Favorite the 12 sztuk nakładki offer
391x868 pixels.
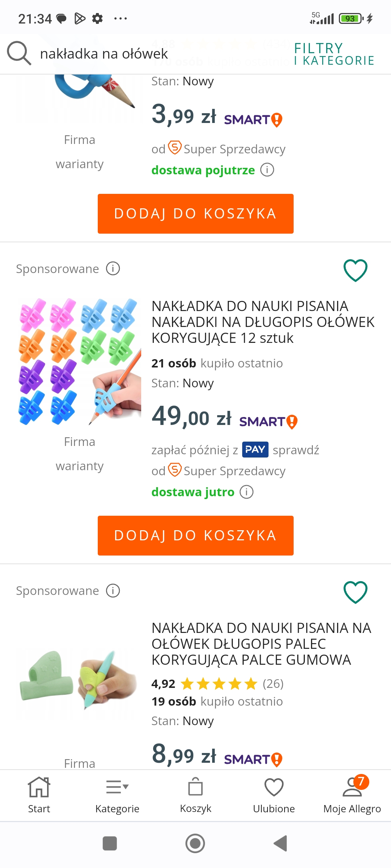click(x=355, y=270)
